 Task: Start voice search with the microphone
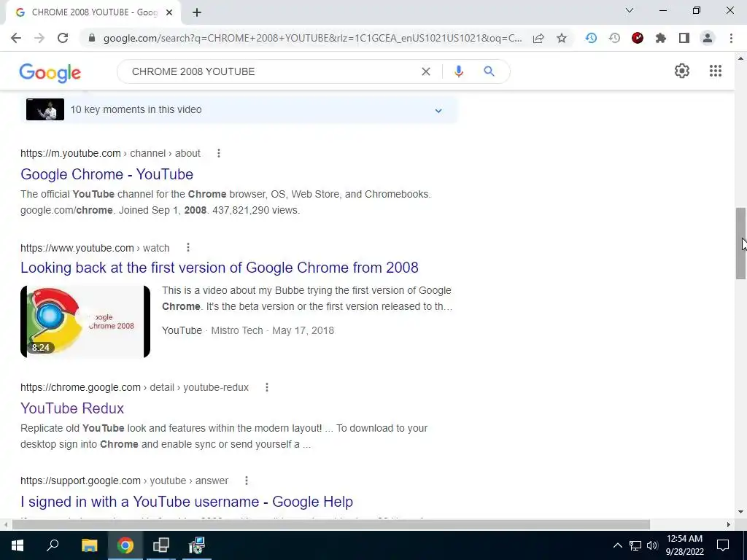pyautogui.click(x=458, y=71)
